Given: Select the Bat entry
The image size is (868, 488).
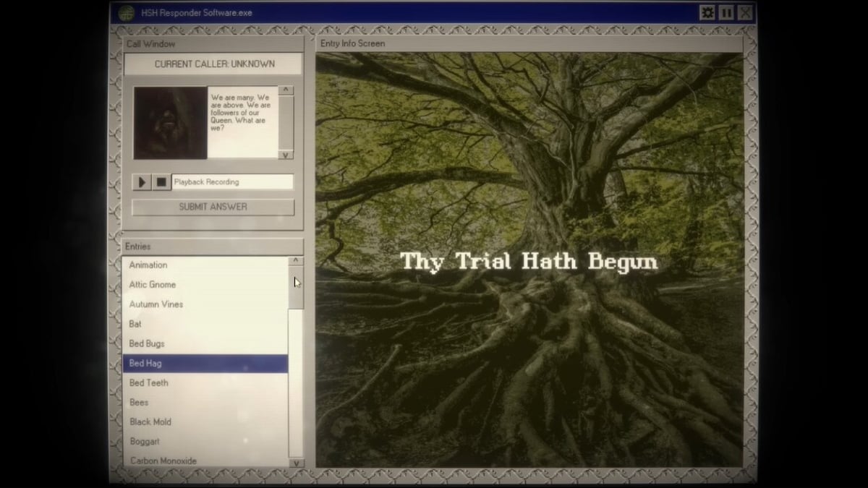Looking at the screenshot, I should tap(205, 324).
